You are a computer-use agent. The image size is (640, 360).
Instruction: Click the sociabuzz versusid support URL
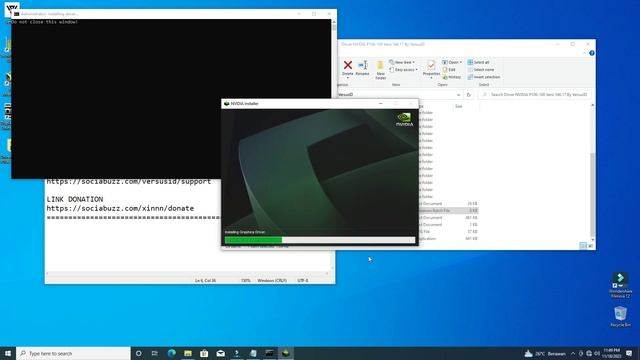[129, 182]
